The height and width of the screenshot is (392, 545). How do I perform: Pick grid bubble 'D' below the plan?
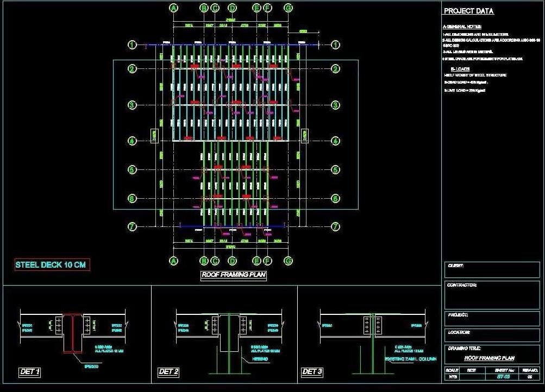[x=232, y=261]
